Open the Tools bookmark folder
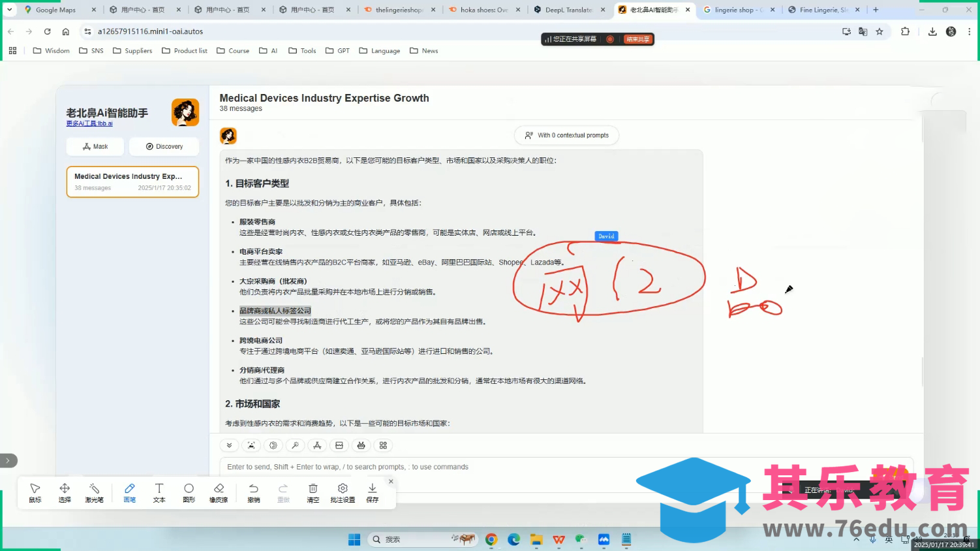 [x=302, y=50]
